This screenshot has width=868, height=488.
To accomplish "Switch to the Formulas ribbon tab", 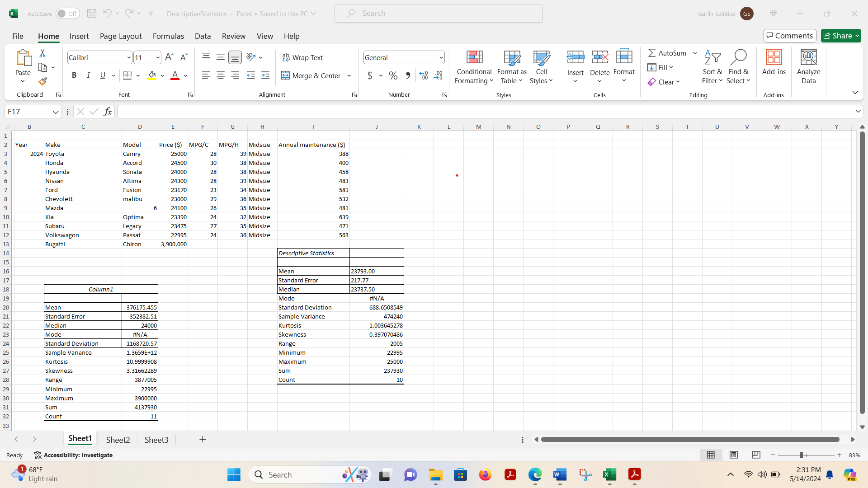I will tap(168, 36).
